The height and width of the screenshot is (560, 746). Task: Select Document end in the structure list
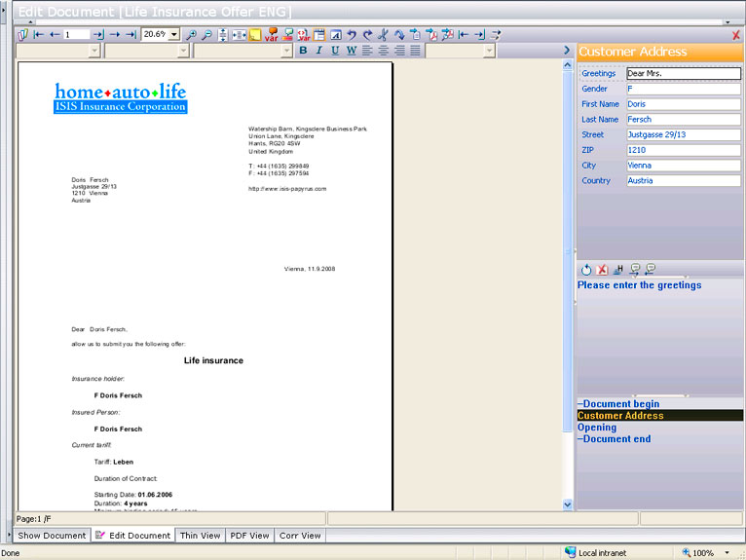point(617,439)
